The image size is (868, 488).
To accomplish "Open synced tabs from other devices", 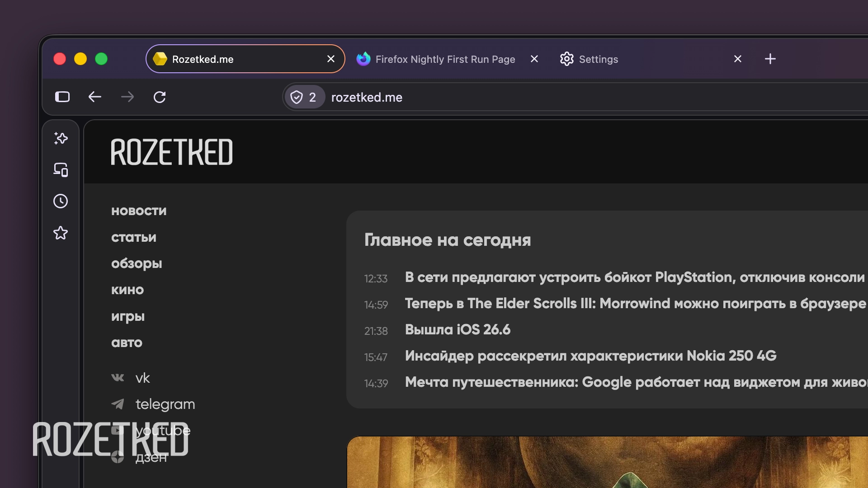I will pyautogui.click(x=61, y=169).
